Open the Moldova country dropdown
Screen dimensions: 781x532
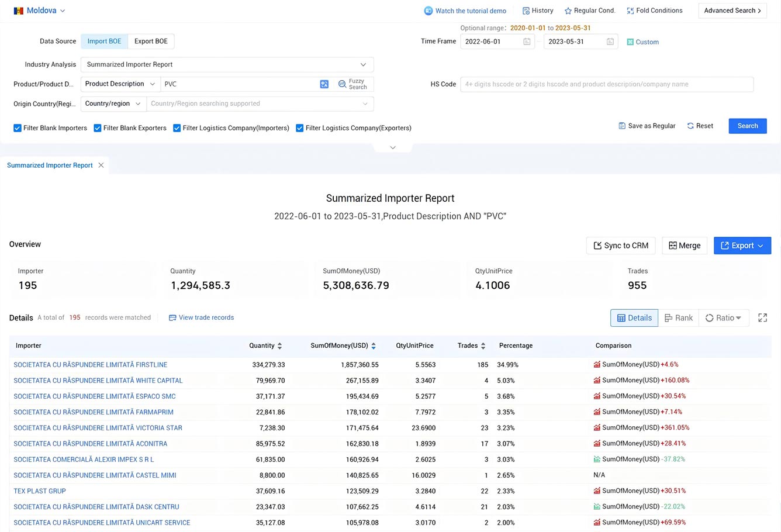point(40,11)
